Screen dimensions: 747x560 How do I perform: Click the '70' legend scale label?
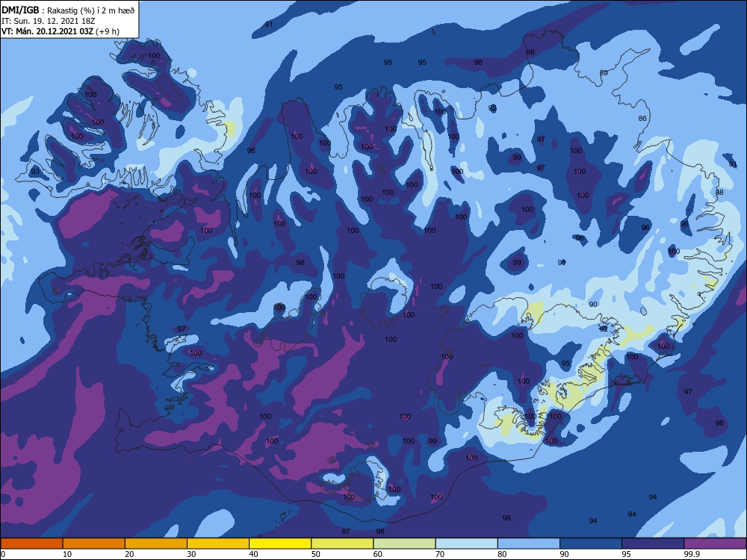[440, 554]
